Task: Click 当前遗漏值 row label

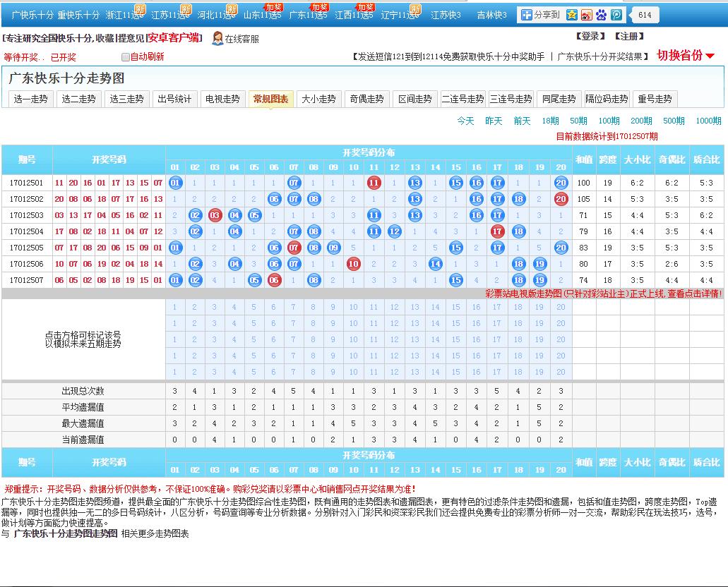Action: pos(83,440)
